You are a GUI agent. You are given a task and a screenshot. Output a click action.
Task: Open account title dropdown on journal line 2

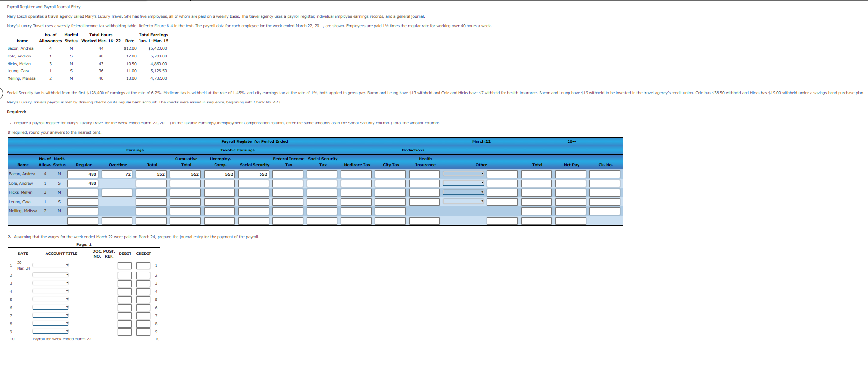tap(50, 275)
